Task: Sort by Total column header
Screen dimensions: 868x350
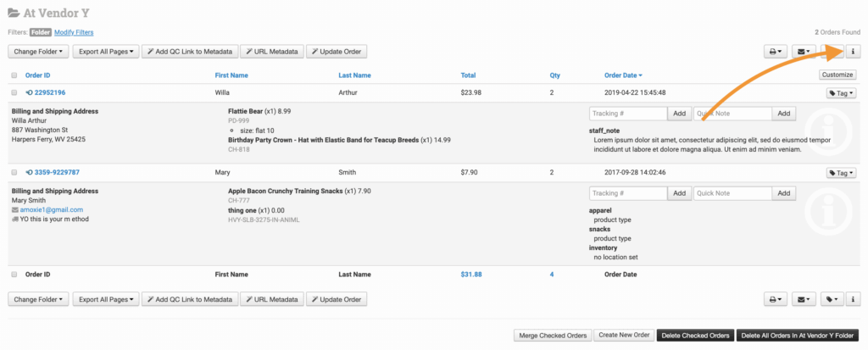Action: click(468, 75)
